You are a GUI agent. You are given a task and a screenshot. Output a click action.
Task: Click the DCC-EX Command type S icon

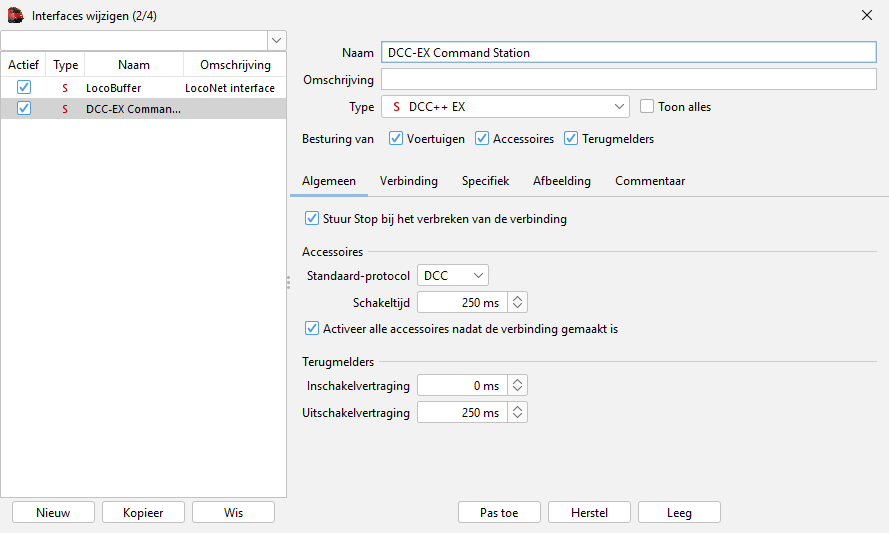(x=66, y=109)
